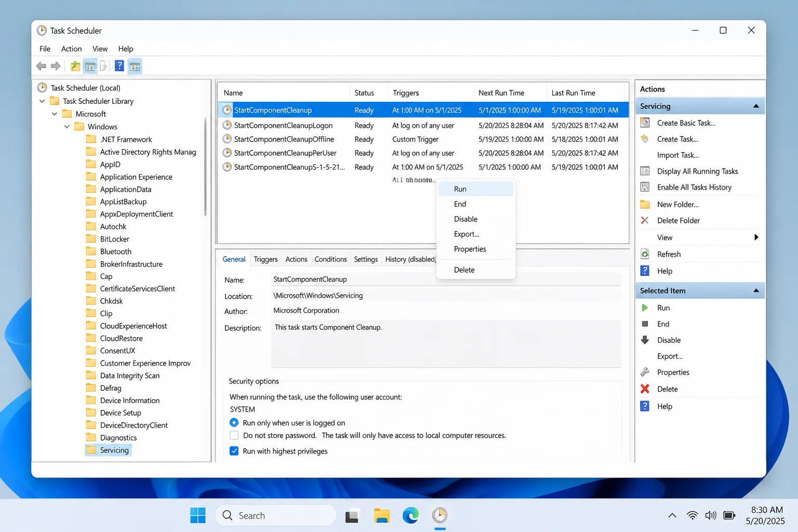Click the Show/Hide Console Tree toolbar icon
Viewport: 798px width, 532px height.
click(90, 66)
